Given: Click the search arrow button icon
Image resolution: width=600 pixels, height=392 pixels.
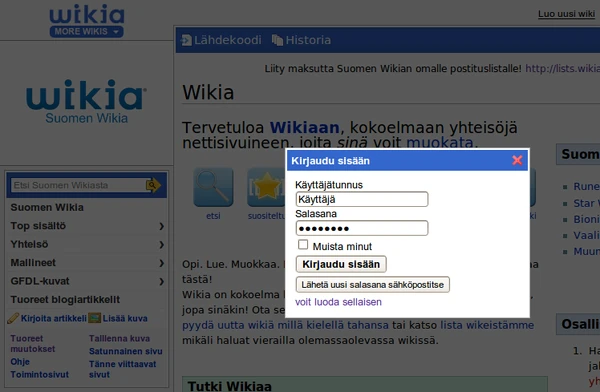Looking at the screenshot, I should 153,185.
